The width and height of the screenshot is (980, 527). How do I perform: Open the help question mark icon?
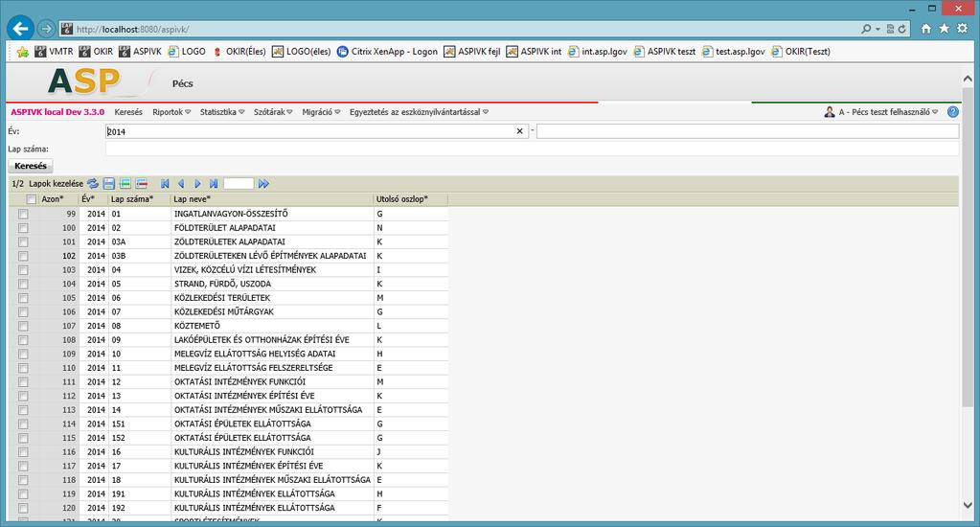pyautogui.click(x=953, y=112)
